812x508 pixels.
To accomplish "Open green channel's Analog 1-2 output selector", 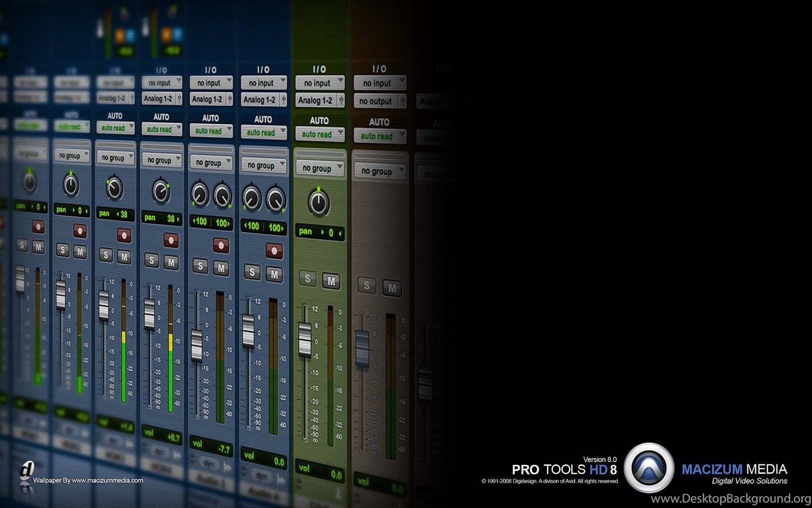I will coord(320,101).
